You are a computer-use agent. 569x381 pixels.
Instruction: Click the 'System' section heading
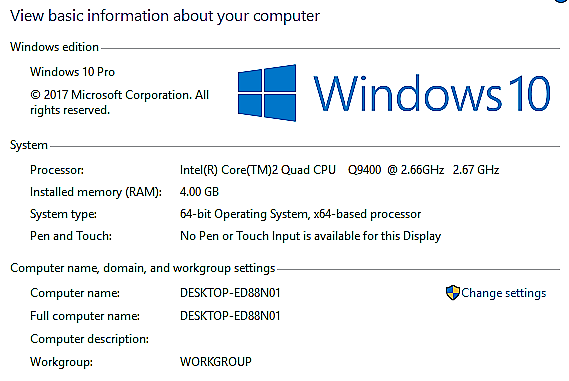click(x=29, y=145)
